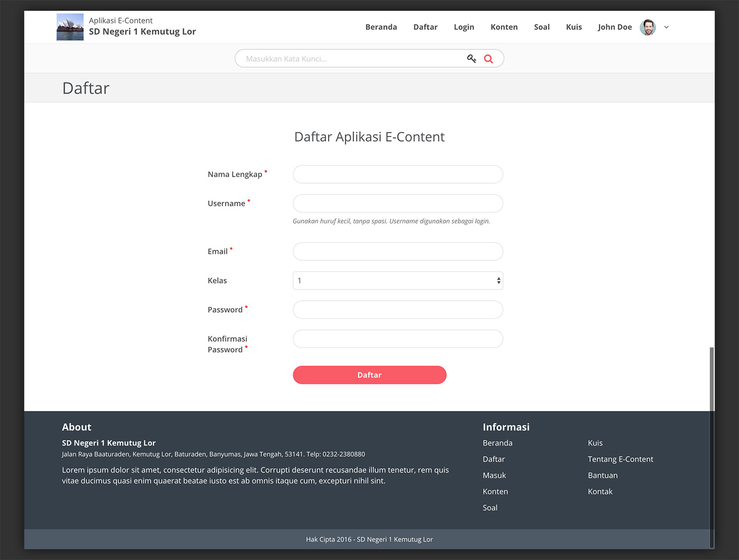
Task: Click the About heading in footer
Action: pos(76,427)
